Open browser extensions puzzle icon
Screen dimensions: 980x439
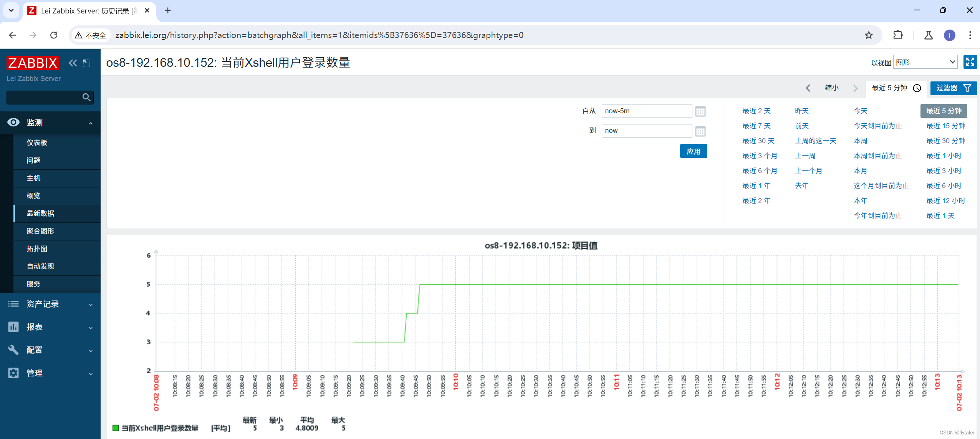pyautogui.click(x=898, y=35)
